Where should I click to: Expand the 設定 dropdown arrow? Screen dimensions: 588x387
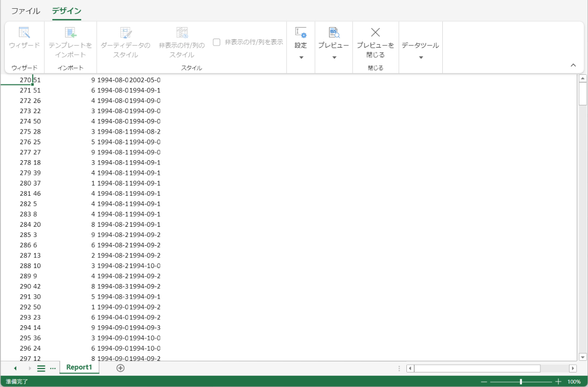301,57
